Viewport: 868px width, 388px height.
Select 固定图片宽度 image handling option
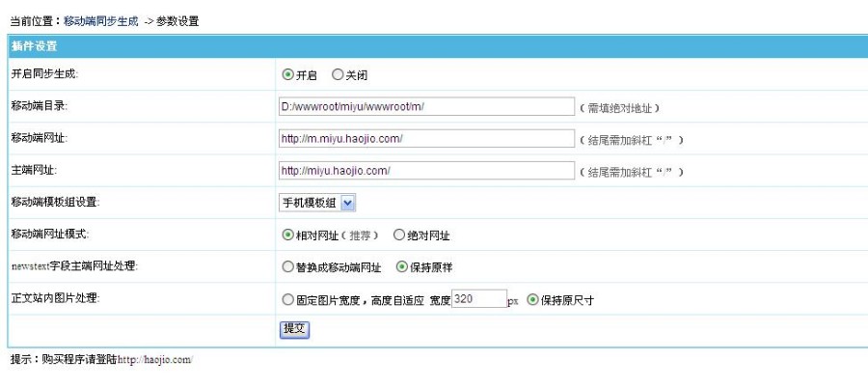point(287,300)
